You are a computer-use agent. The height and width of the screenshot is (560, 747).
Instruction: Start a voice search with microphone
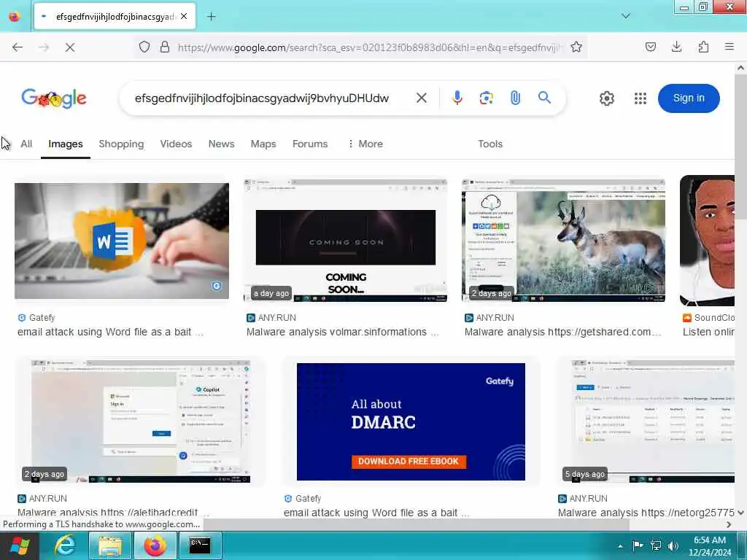[x=457, y=98]
